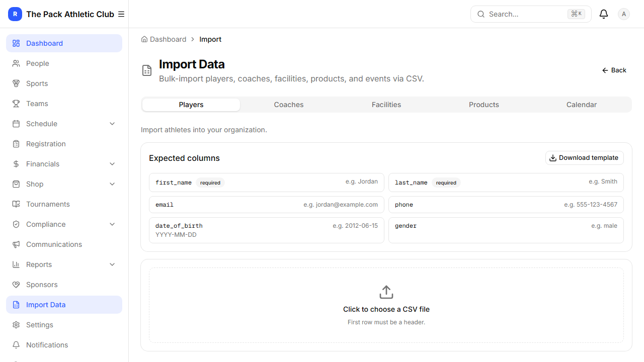Click the ⌘K shortcut badge

tap(576, 14)
